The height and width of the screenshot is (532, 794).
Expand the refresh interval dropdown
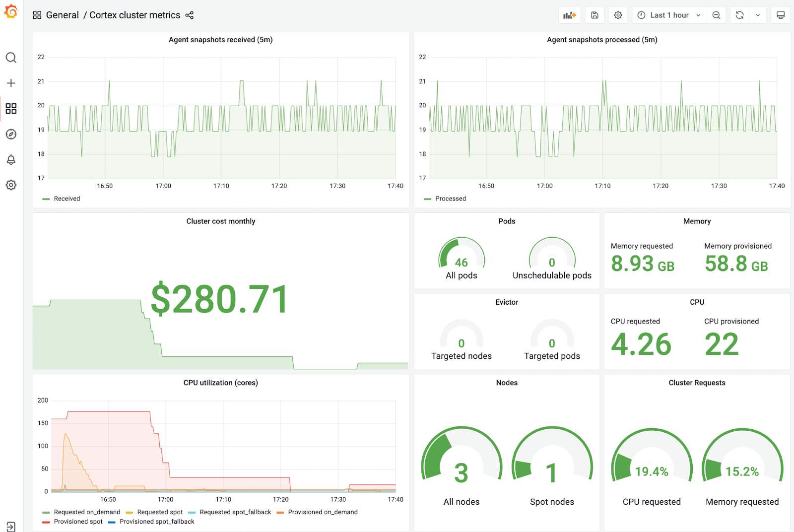758,15
